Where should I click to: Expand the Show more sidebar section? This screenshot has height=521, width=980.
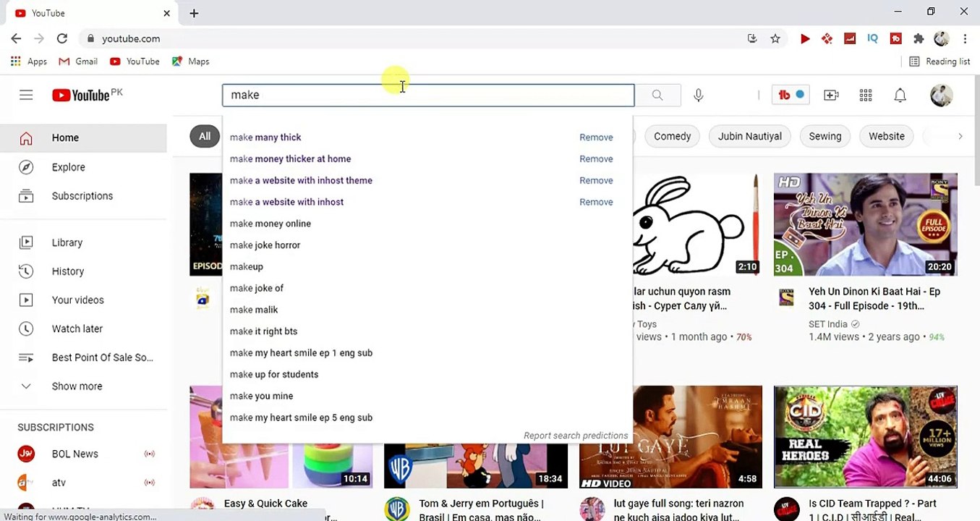click(x=83, y=386)
